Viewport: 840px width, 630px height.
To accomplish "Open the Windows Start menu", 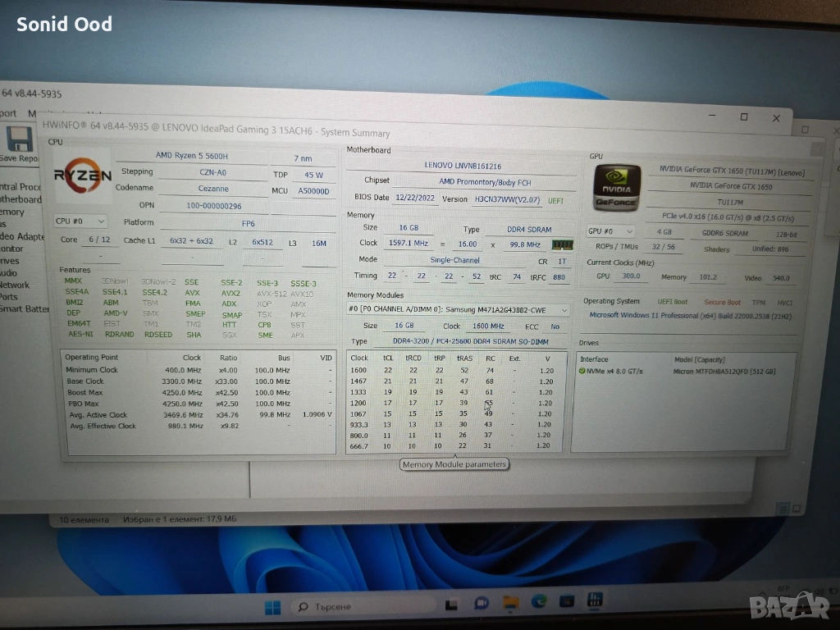I will 273,607.
